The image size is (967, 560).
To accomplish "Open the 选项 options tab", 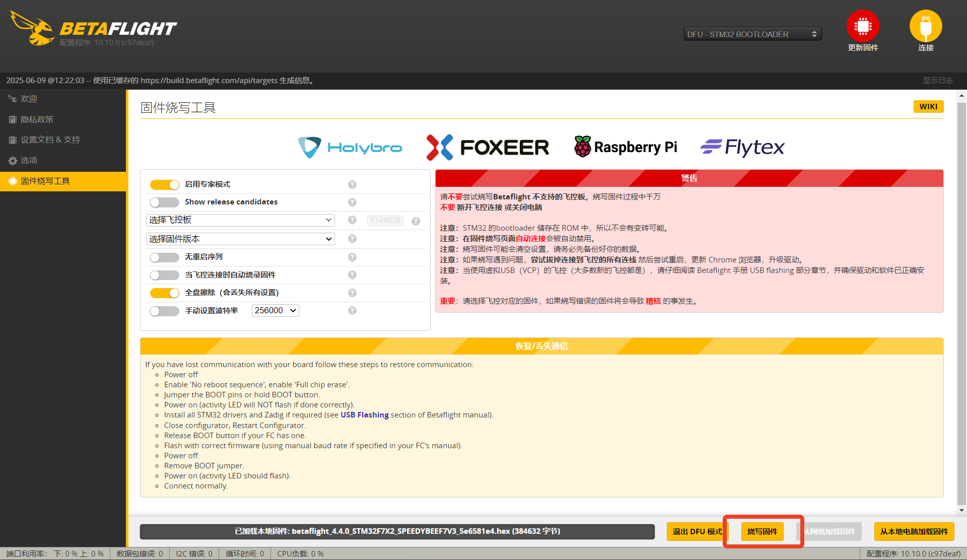I will 63,161.
